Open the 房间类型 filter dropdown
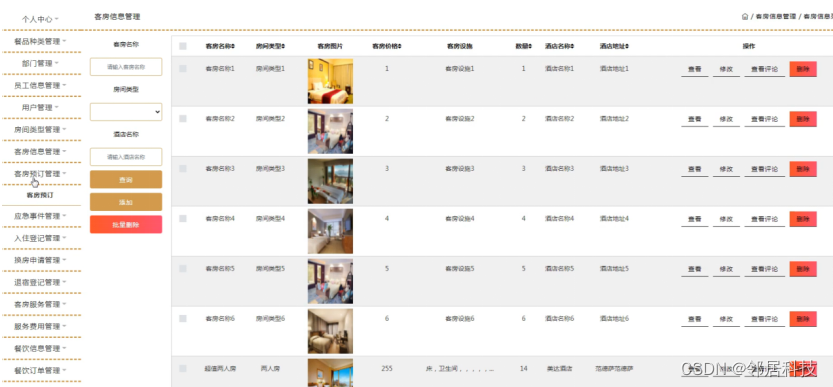Screen dimensions: 833x387 pos(126,112)
